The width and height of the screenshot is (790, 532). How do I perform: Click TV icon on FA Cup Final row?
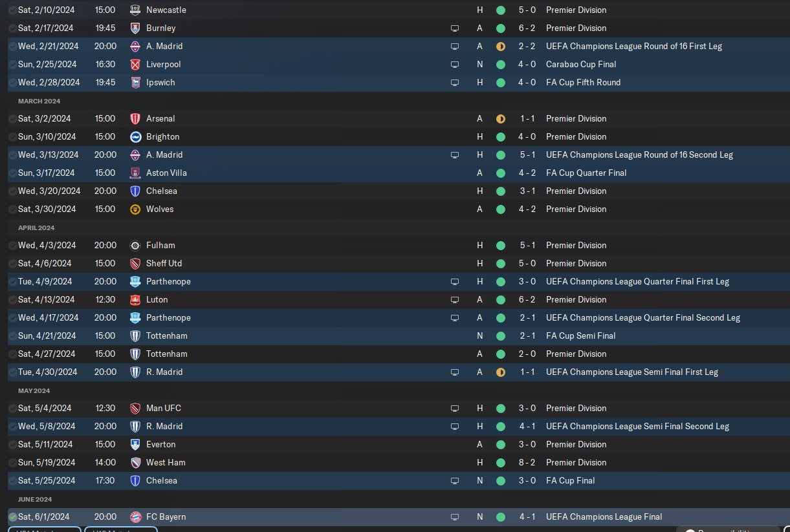(x=455, y=481)
